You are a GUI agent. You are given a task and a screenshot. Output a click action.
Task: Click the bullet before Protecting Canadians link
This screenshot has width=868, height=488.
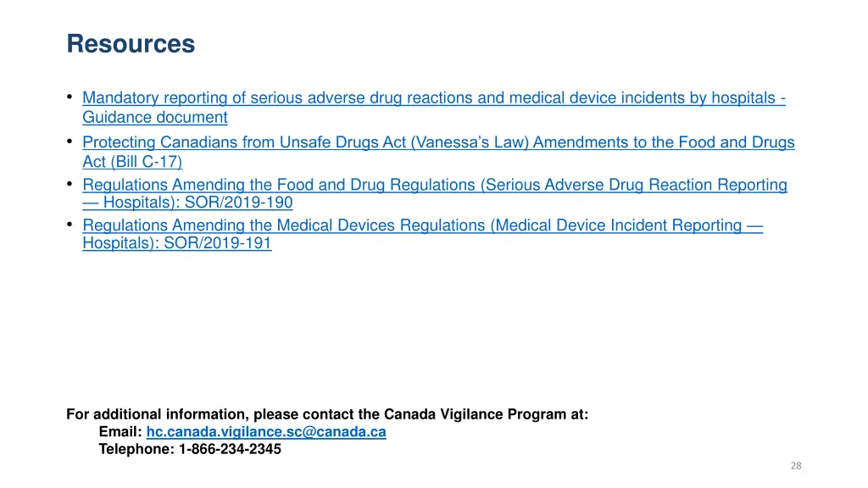[70, 141]
